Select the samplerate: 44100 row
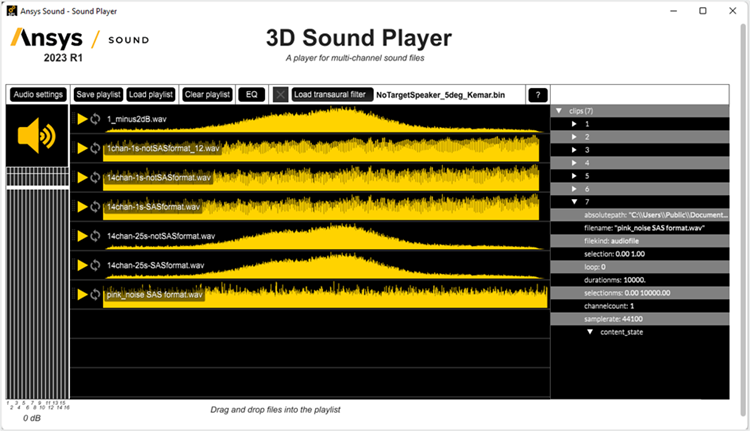The width and height of the screenshot is (750, 431). click(640, 319)
